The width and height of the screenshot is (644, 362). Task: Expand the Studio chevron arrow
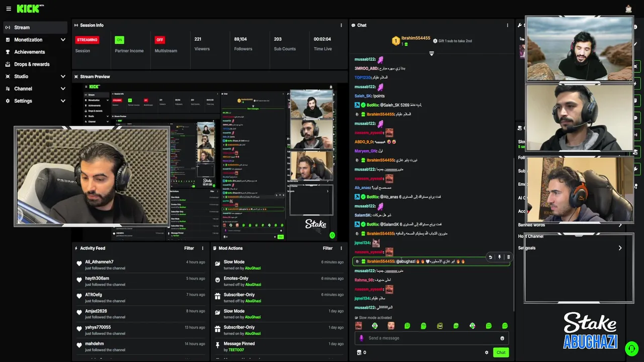[x=63, y=76]
